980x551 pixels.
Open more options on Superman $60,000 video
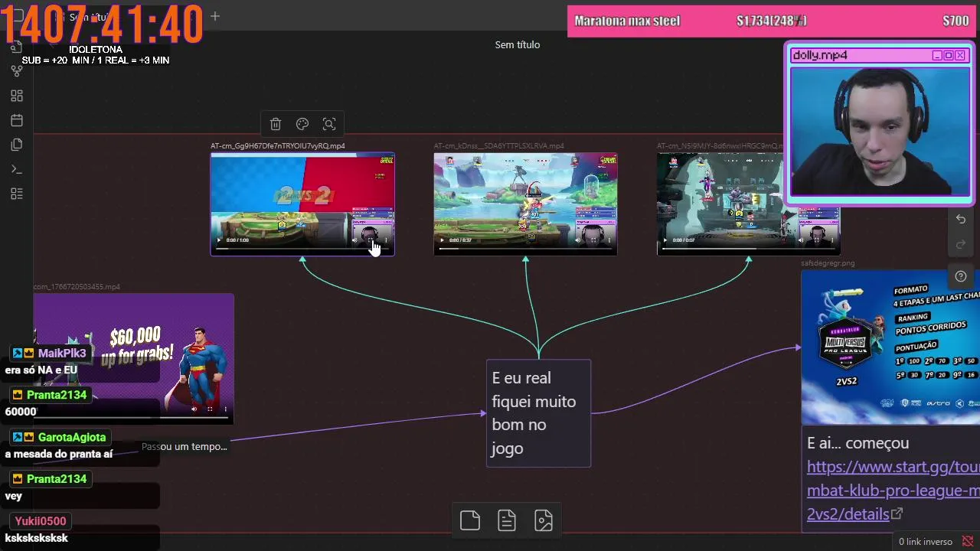tap(225, 409)
